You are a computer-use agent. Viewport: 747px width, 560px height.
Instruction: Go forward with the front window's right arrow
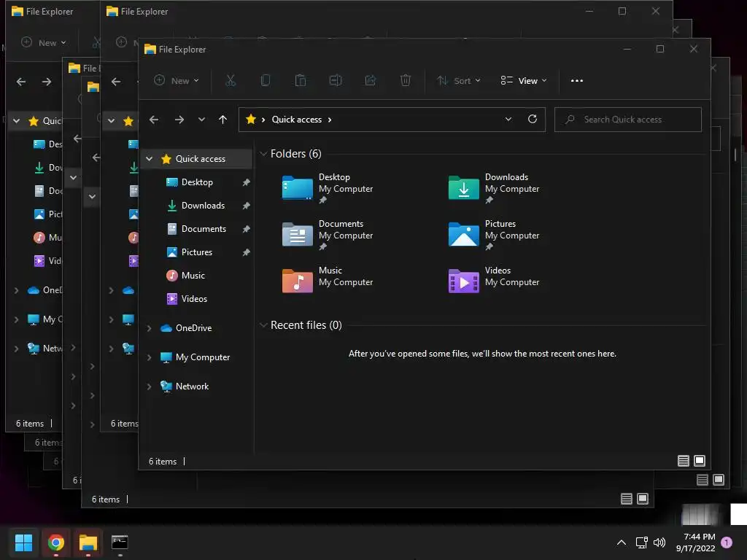click(179, 120)
